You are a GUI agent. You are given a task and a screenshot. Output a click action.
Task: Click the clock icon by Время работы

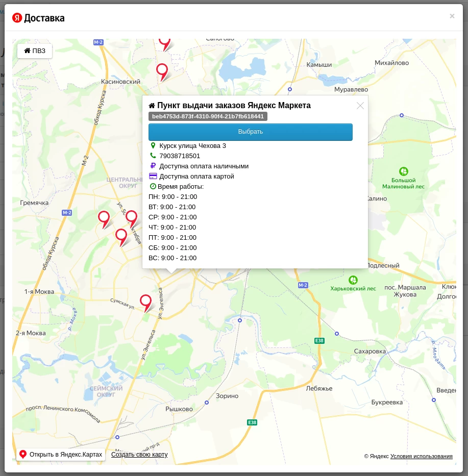point(153,186)
